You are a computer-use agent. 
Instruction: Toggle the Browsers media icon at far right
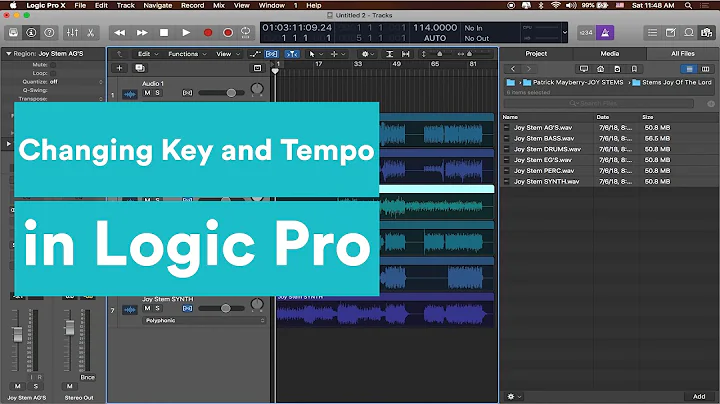point(706,33)
